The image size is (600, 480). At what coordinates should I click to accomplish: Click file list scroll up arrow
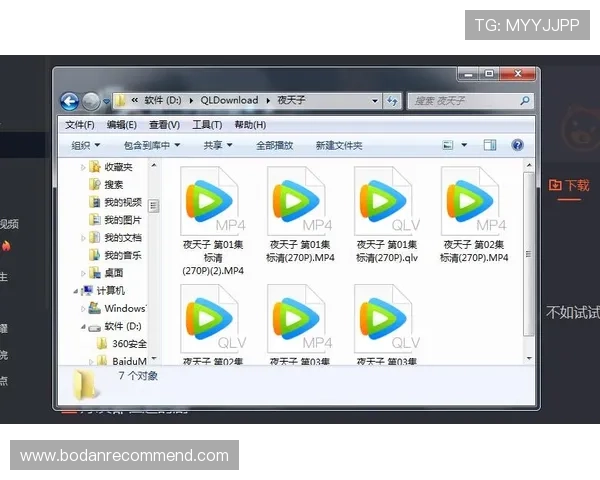click(x=529, y=165)
